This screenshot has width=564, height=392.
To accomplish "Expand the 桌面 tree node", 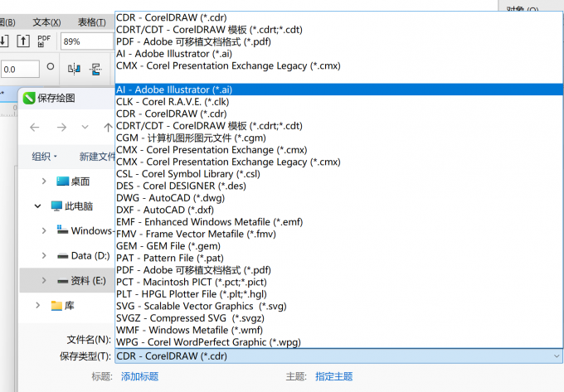I will pyautogui.click(x=44, y=181).
